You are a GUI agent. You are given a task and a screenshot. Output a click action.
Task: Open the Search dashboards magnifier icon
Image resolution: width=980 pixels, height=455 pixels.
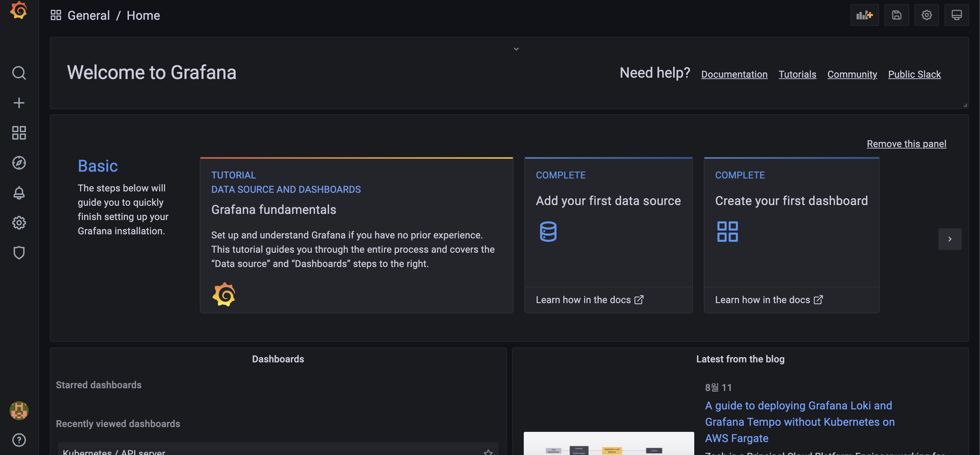[x=19, y=73]
